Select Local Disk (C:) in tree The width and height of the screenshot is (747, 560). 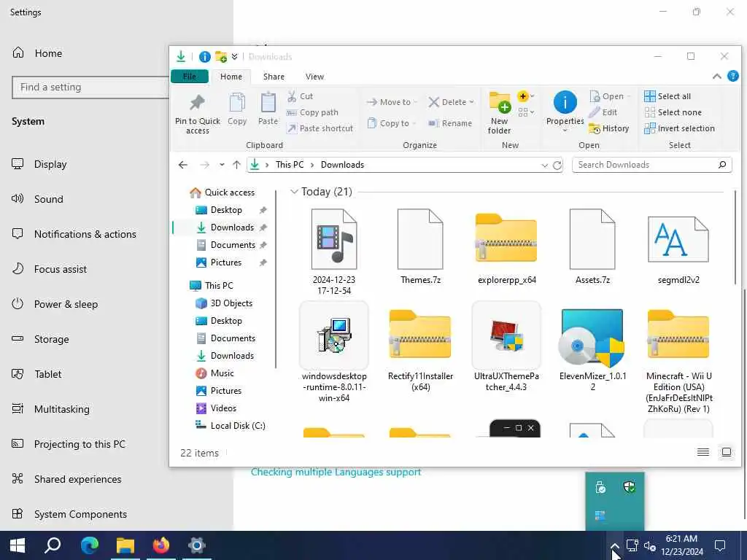[x=238, y=426]
